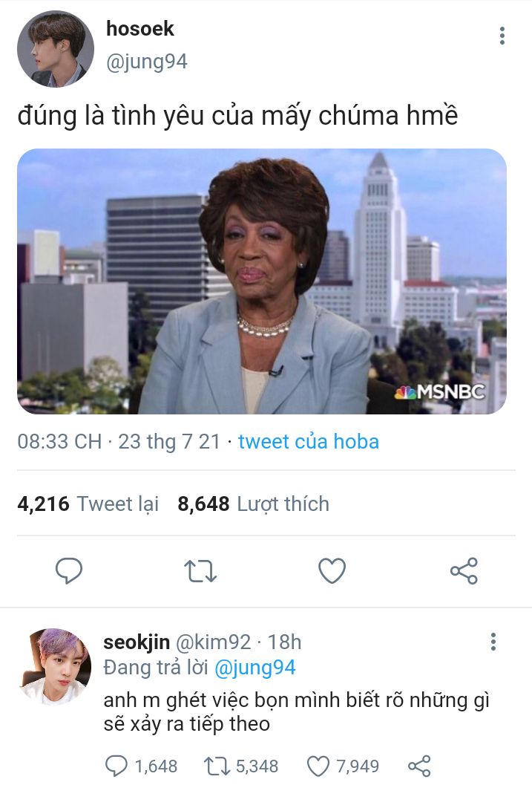Image resolution: width=532 pixels, height=785 pixels.
Task: Reply to seokjin's comment
Action: [x=117, y=766]
